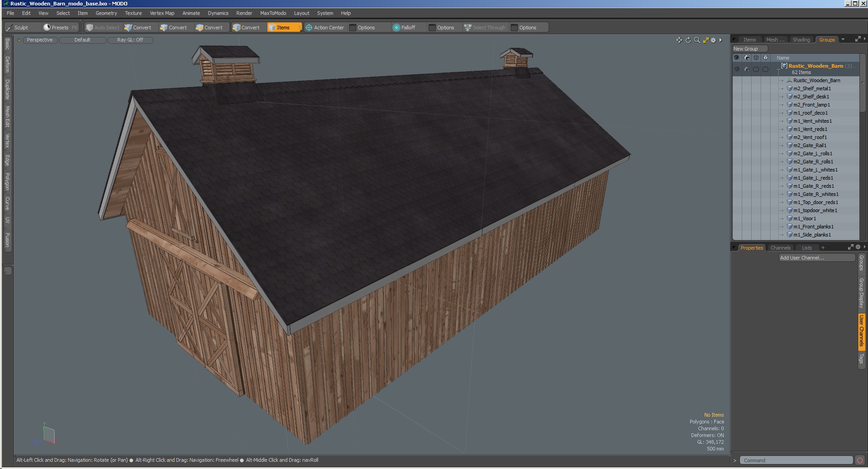Expand the viewport options arrow
The height and width of the screenshot is (469, 868).
[x=720, y=40]
